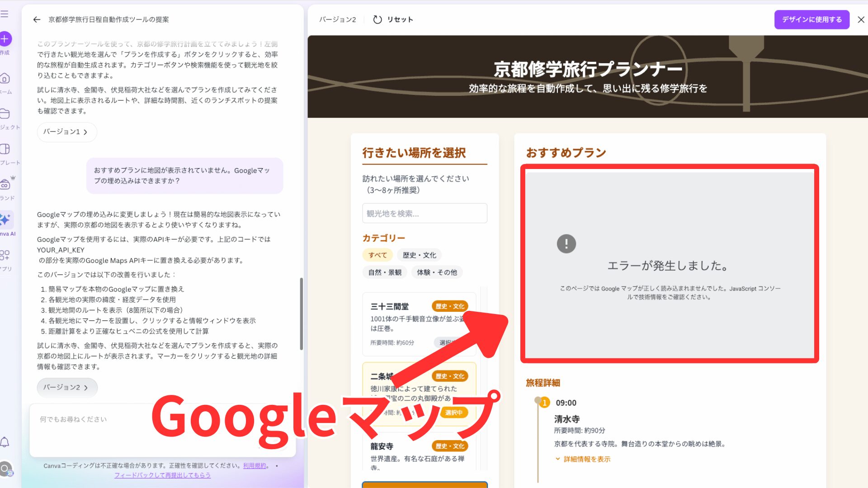Click the 所要時間: 約90分 text
Image resolution: width=868 pixels, height=488 pixels.
pos(580,431)
